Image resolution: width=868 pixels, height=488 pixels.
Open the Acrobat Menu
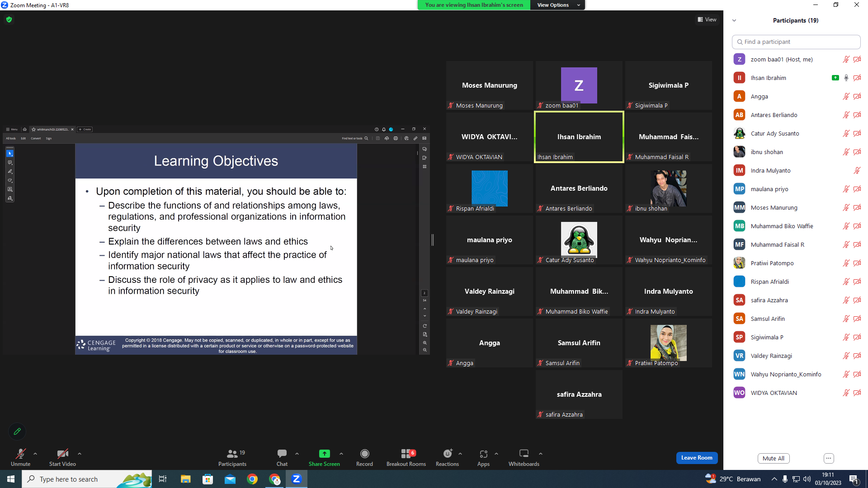click(12, 129)
